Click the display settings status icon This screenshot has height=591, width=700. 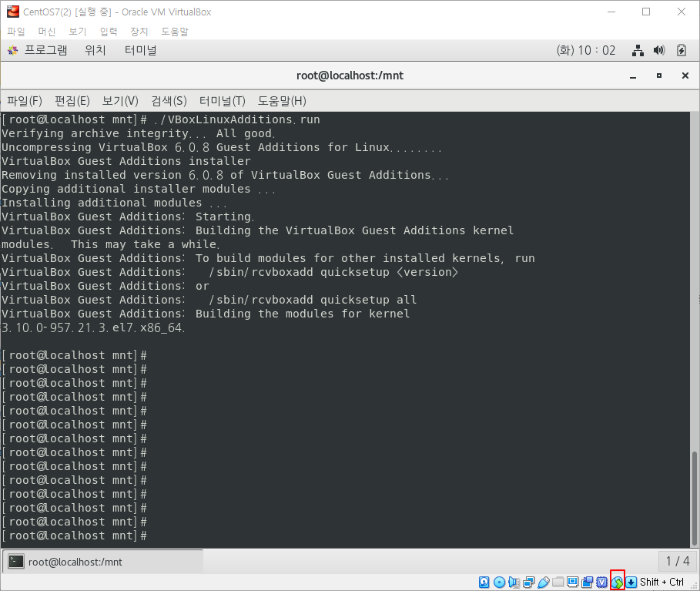572,582
